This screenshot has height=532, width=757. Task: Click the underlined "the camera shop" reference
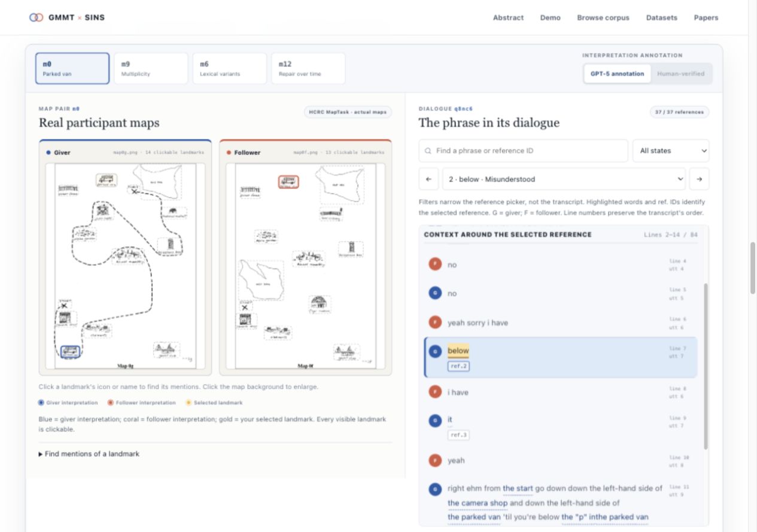[x=478, y=503]
